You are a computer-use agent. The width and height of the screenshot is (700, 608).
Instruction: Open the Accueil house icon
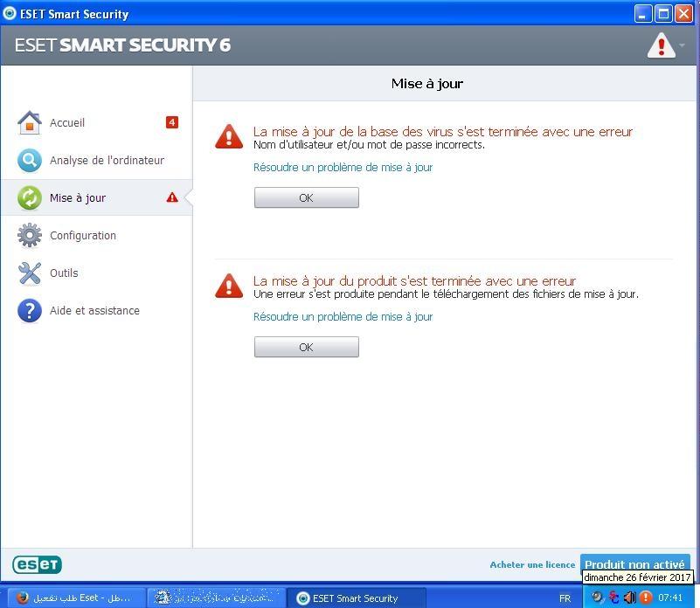[30, 122]
